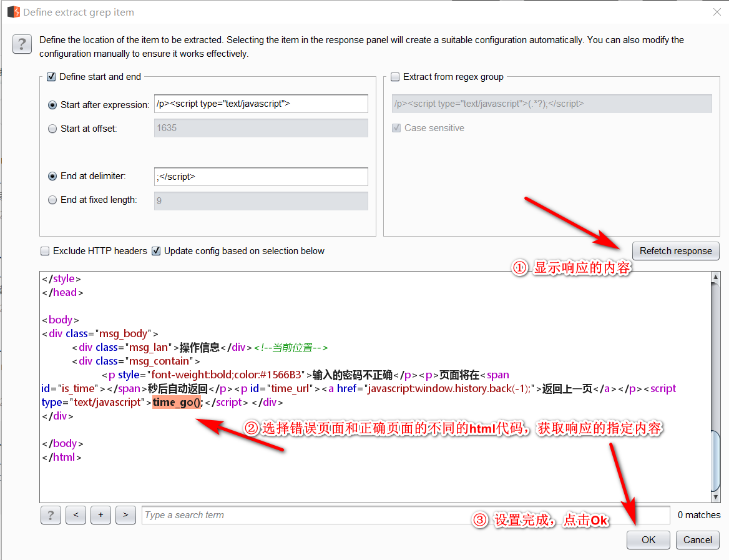Toggle Update config based on selection below
This screenshot has height=560, width=729.
[x=156, y=251]
